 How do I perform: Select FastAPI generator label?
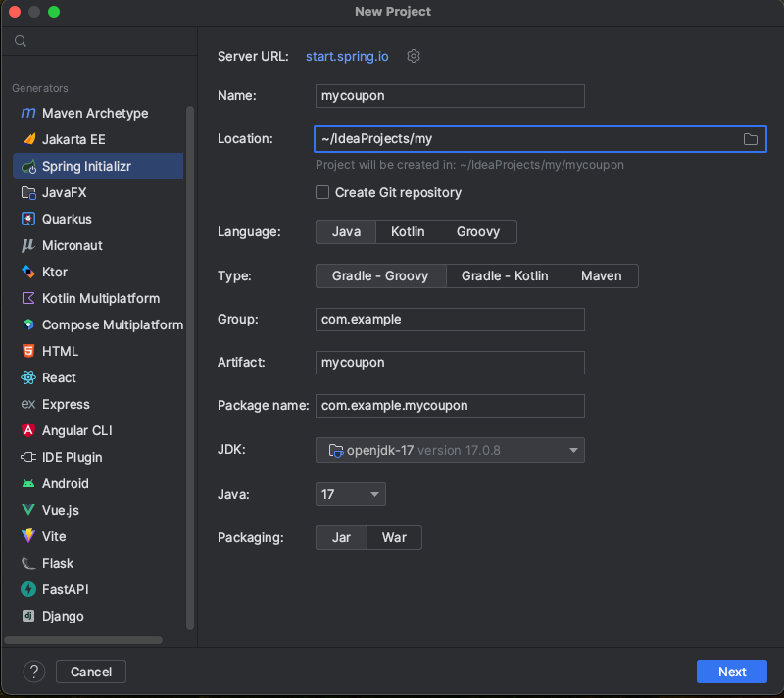(66, 589)
